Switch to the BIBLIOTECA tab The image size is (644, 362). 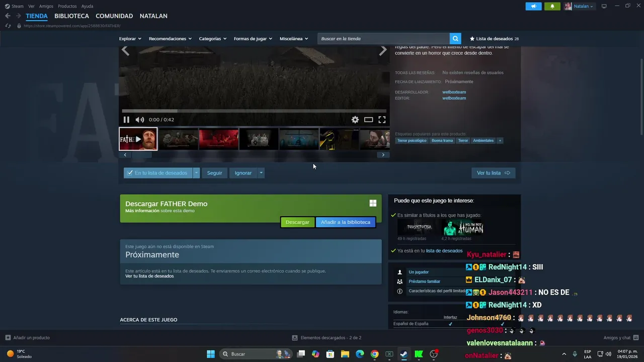coord(71,16)
